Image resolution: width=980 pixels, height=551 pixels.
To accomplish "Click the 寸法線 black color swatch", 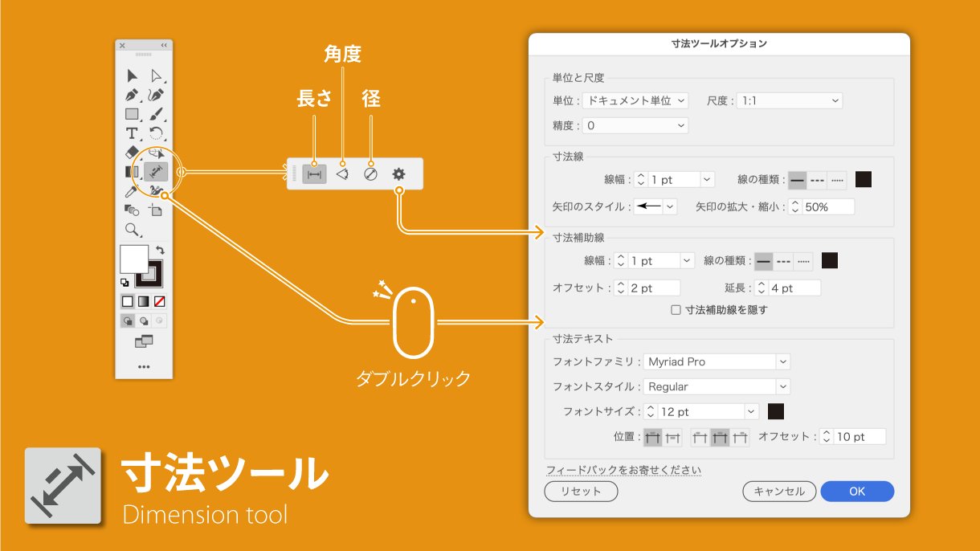I will 863,179.
